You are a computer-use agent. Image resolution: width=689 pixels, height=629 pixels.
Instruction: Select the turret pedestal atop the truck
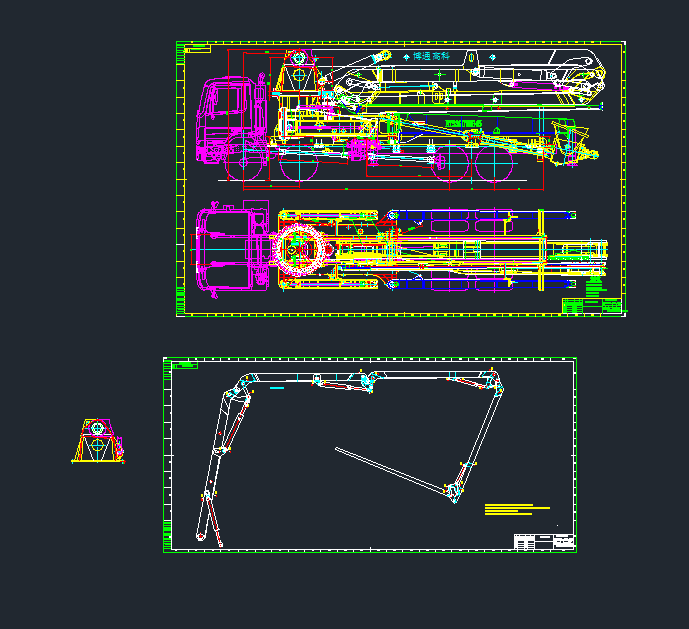[296, 72]
